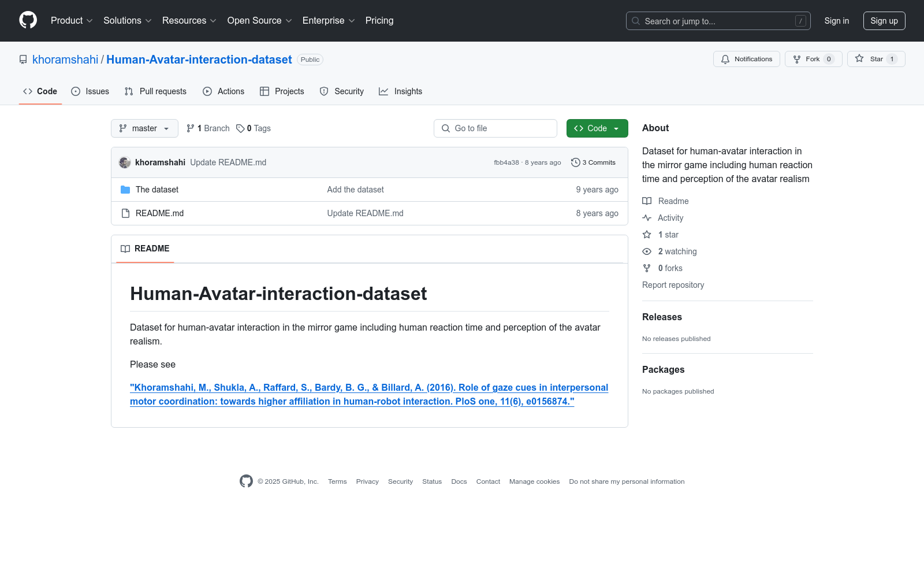Open the Packages heading link
Screen dimensions: 924x578
[663, 369]
